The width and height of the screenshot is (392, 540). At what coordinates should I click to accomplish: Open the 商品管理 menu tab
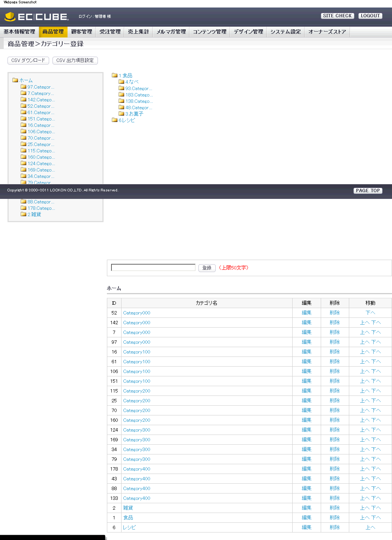point(53,32)
